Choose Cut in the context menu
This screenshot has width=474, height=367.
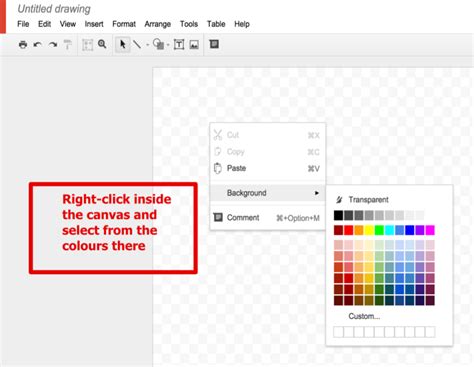tap(267, 135)
